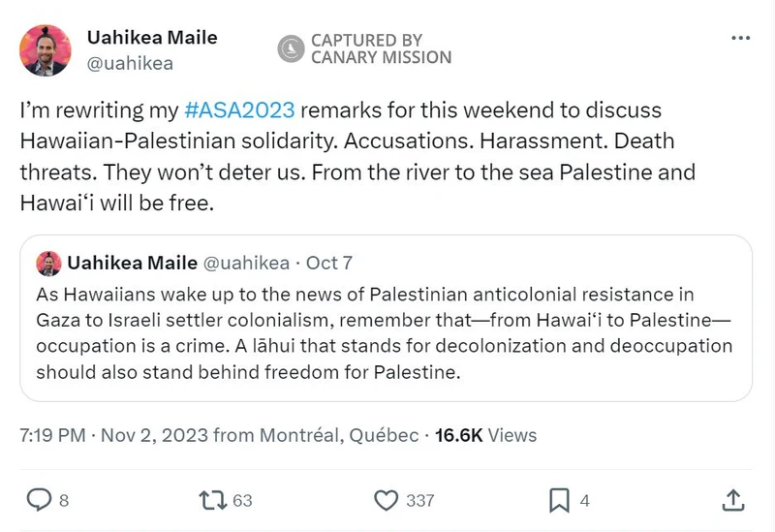The image size is (775, 532).
Task: Click the quoted tweet's small avatar
Action: tap(48, 264)
